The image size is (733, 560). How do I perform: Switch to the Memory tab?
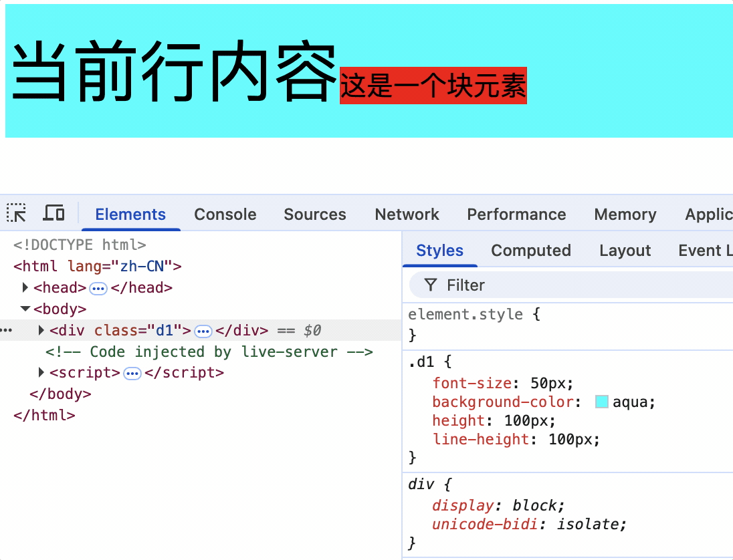(x=625, y=215)
